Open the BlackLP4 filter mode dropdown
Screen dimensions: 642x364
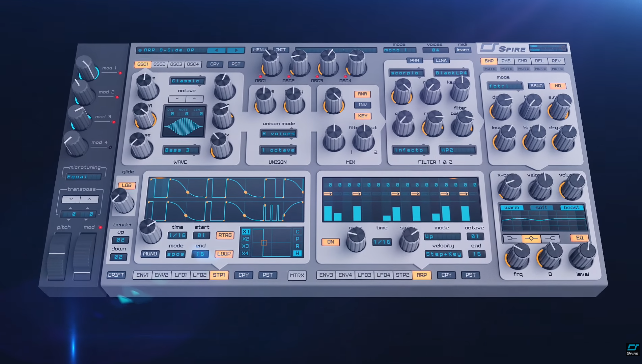[x=451, y=73]
